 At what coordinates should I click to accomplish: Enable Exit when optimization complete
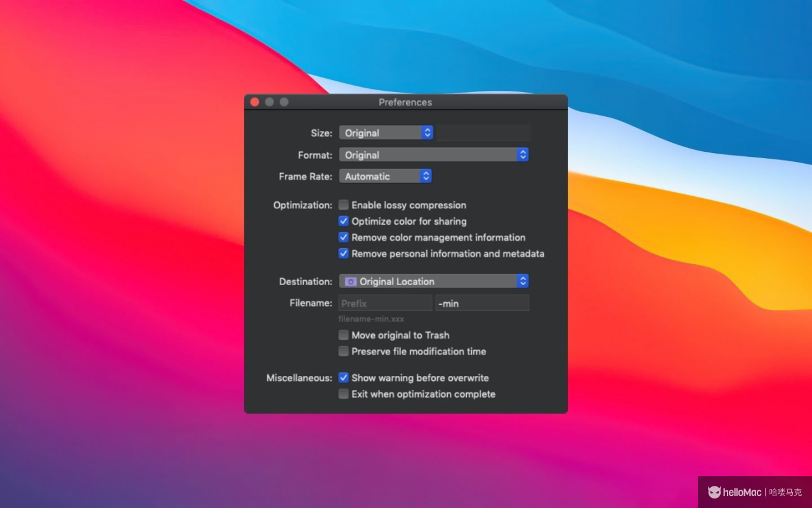point(343,394)
